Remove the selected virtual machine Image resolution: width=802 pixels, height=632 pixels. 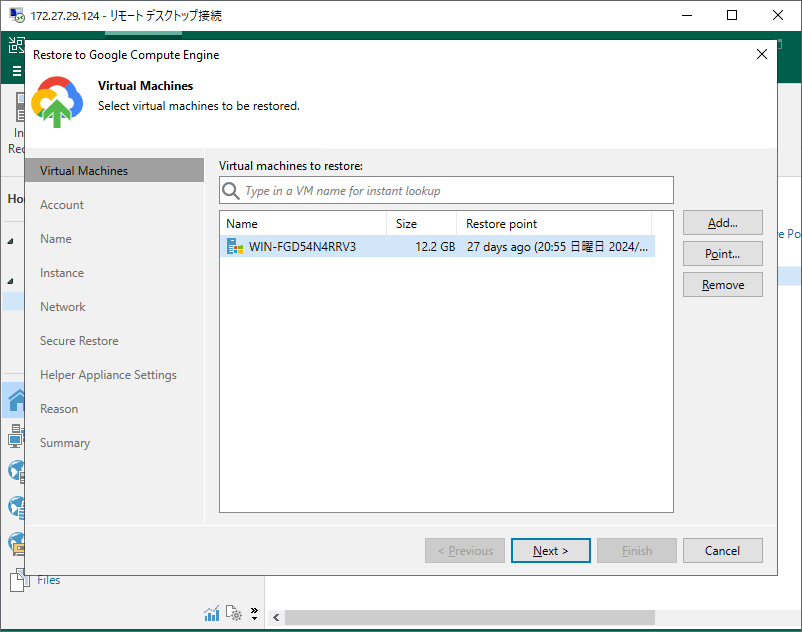(x=722, y=285)
